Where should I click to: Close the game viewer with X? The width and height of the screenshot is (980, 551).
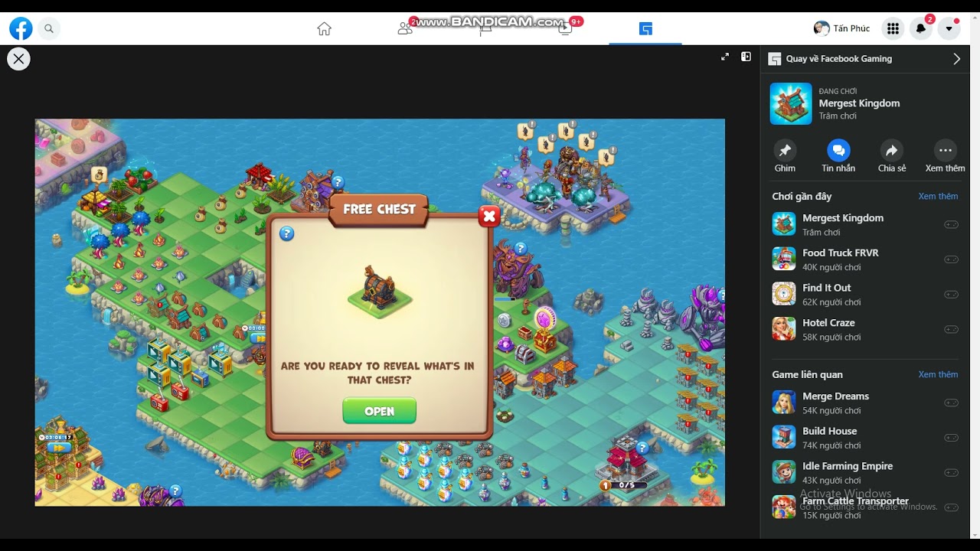tap(18, 59)
